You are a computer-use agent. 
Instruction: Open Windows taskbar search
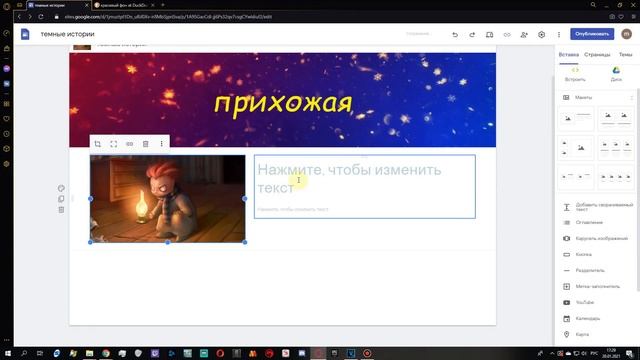pyautogui.click(x=24, y=353)
